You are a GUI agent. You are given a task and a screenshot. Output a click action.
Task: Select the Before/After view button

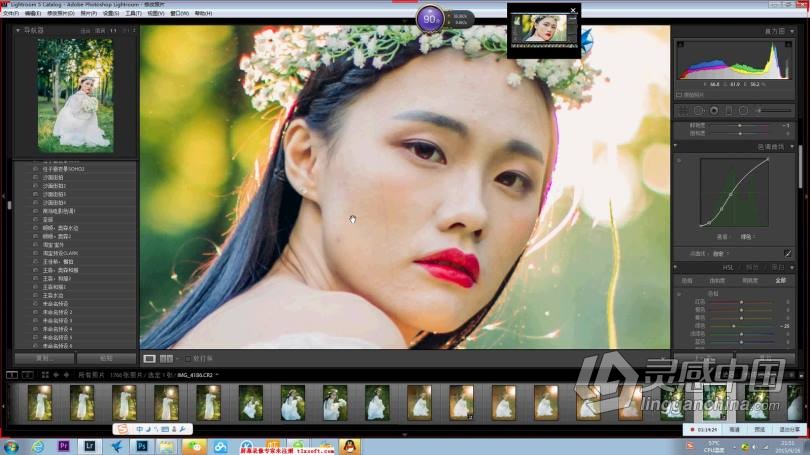(166, 358)
